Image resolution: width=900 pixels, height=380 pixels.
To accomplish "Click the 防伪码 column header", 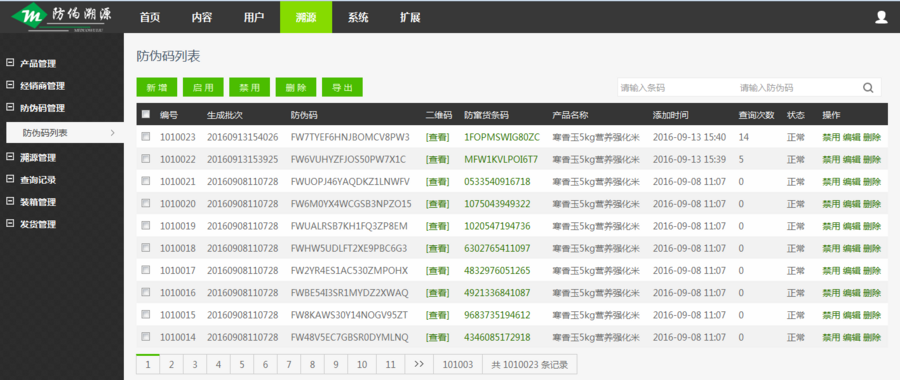I will pyautogui.click(x=304, y=115).
